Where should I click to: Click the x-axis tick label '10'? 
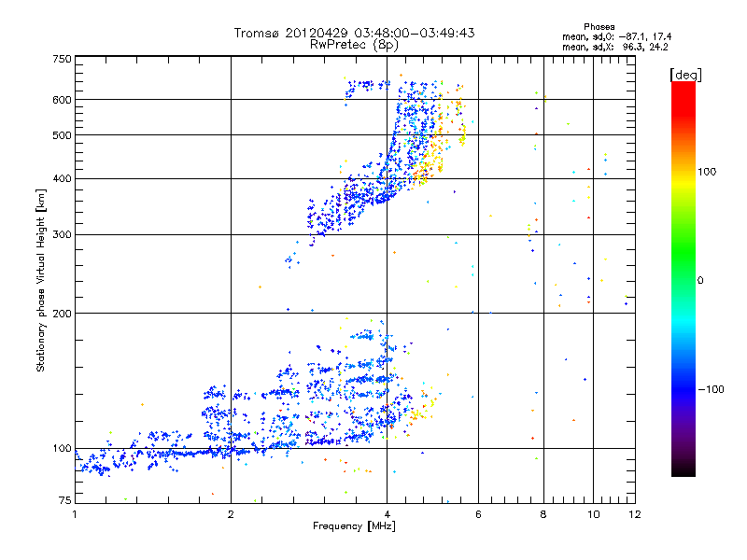tap(593, 514)
